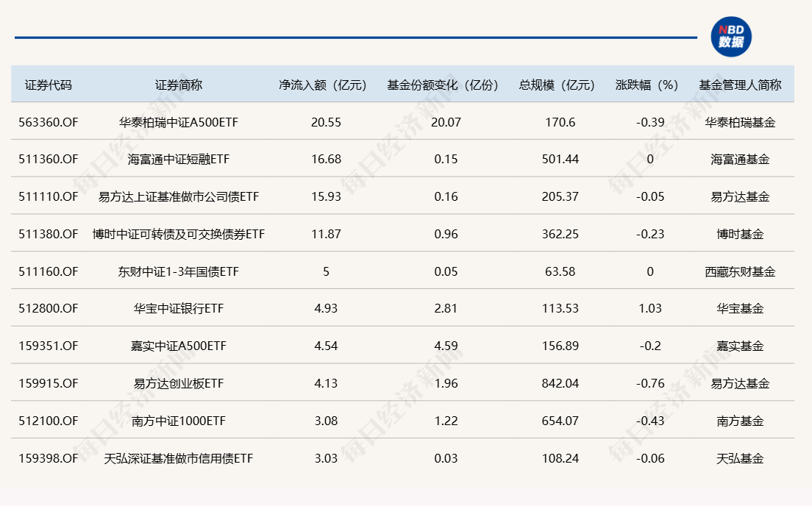Click the 净流入额（亿元） column header
The width and height of the screenshot is (812, 506).
pos(323,85)
